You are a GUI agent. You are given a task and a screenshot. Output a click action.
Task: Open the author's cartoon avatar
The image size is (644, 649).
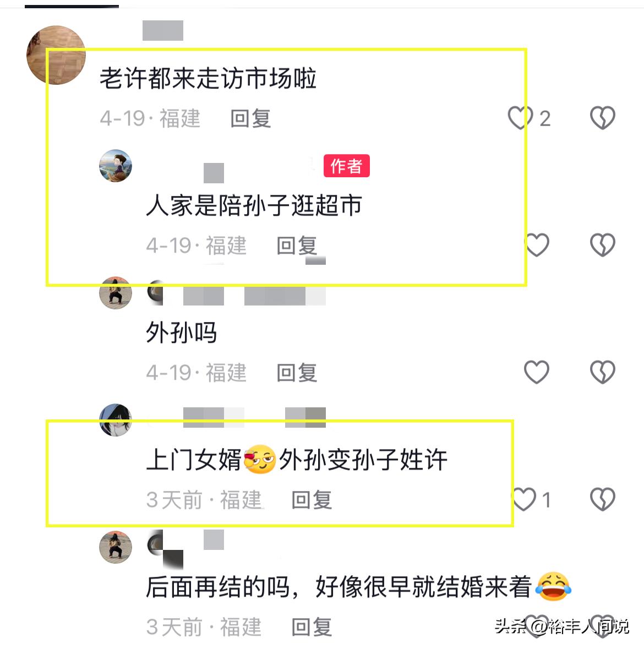coord(116,166)
